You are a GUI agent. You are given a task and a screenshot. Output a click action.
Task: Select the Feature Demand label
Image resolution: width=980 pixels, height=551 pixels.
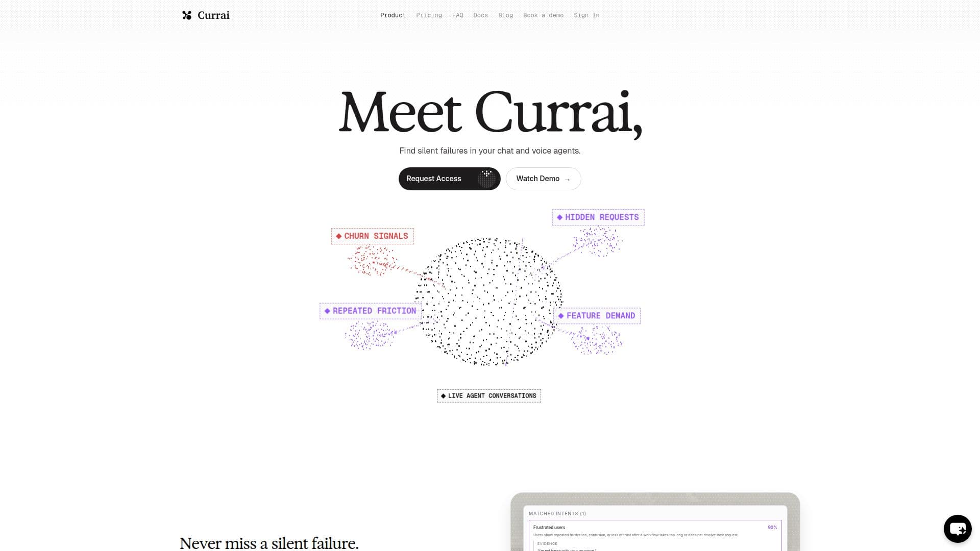597,316
